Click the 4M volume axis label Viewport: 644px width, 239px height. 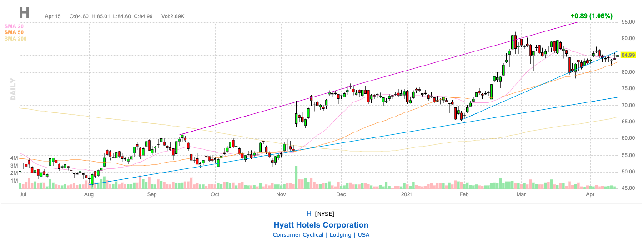click(13, 158)
